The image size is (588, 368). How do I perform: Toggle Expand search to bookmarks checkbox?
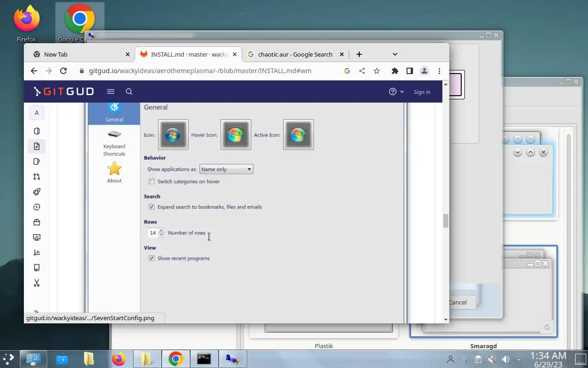point(152,207)
